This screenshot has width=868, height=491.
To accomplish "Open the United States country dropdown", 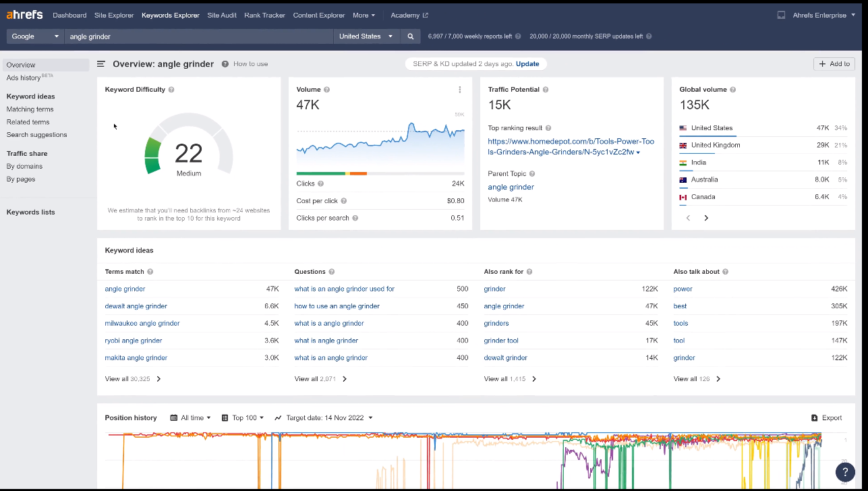I will [x=366, y=36].
